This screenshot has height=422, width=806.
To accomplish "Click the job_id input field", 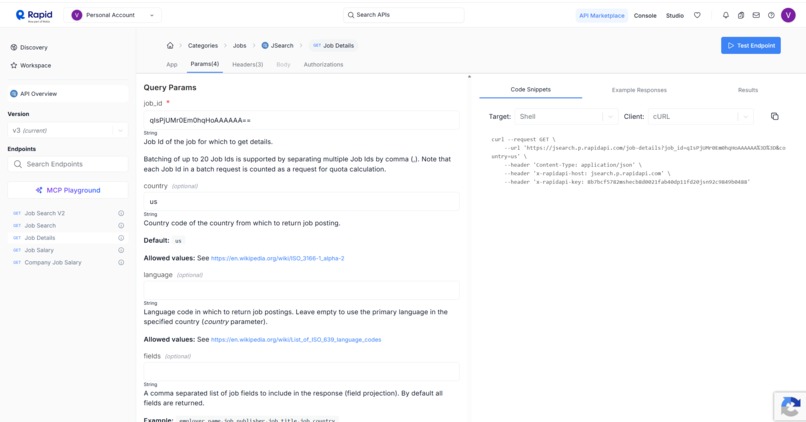I will pos(301,120).
